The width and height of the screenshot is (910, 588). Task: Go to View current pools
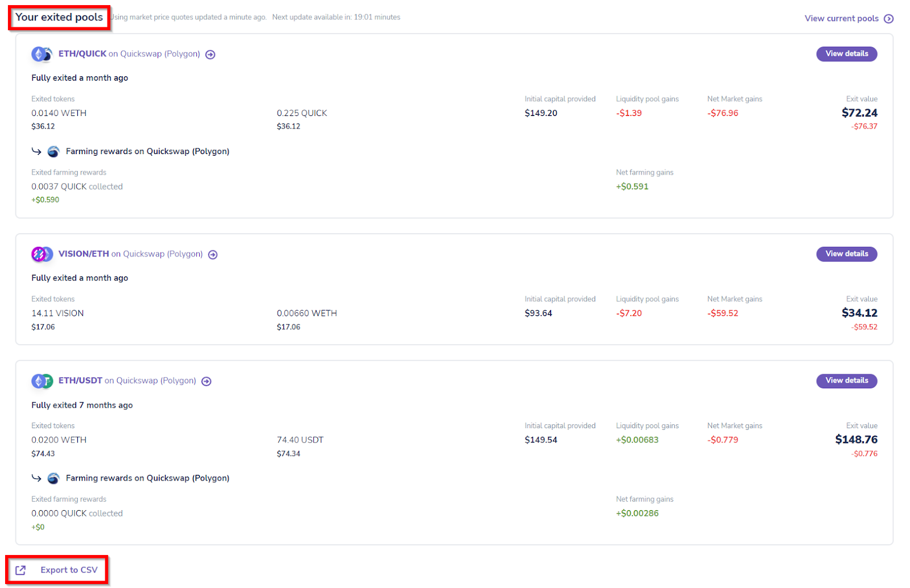841,19
